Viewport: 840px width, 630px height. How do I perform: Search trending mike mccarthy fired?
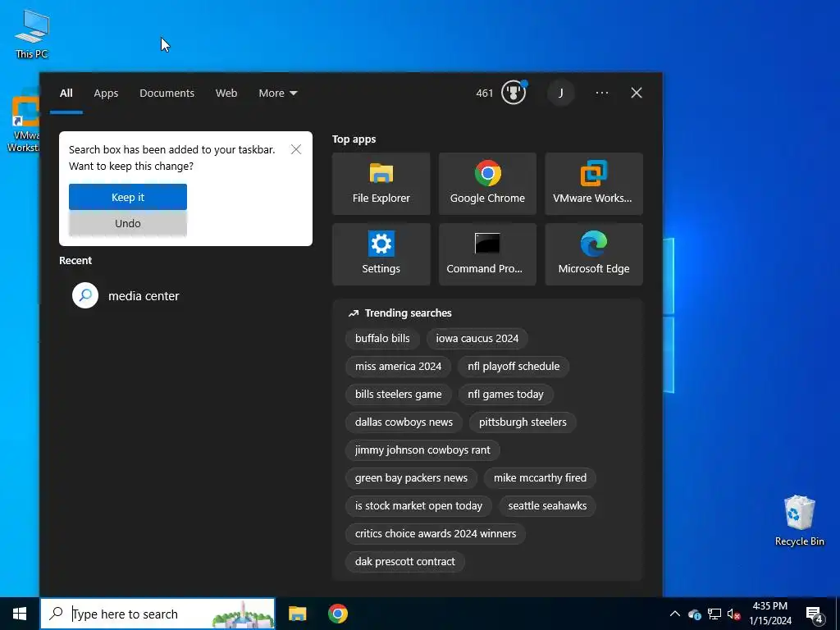pos(540,478)
